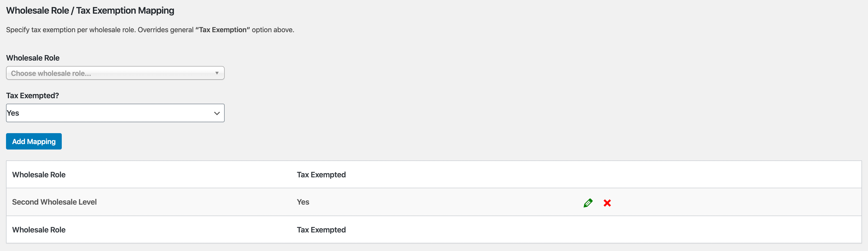Click the Wholesale Role / Tax Exemption Mapping heading
This screenshot has width=868, height=251.
pyautogui.click(x=90, y=10)
